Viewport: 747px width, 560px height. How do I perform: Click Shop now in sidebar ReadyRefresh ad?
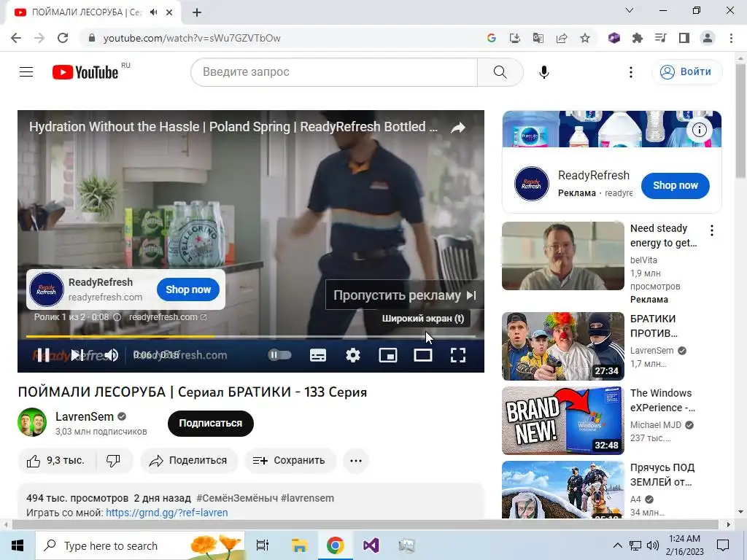[x=675, y=185]
